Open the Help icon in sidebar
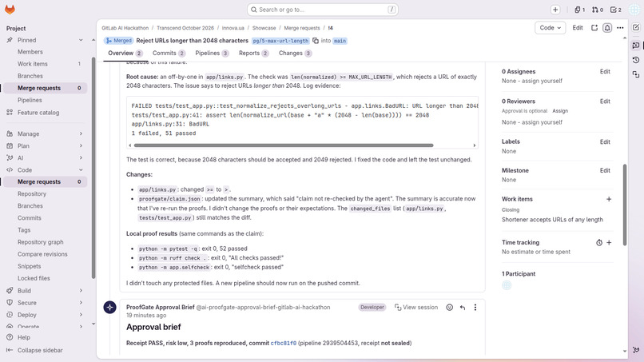This screenshot has height=362, width=644. pyautogui.click(x=10, y=337)
